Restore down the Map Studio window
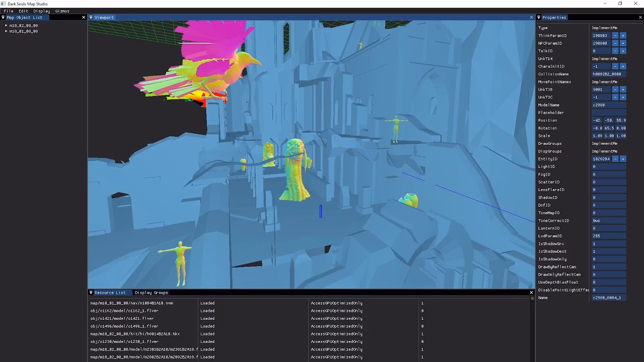The height and width of the screenshot is (362, 644). (620, 4)
